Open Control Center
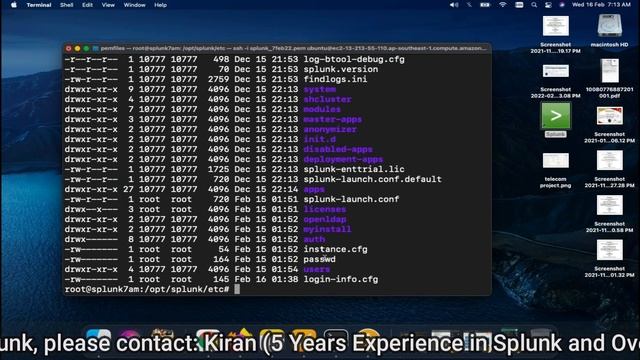 pos(548,5)
